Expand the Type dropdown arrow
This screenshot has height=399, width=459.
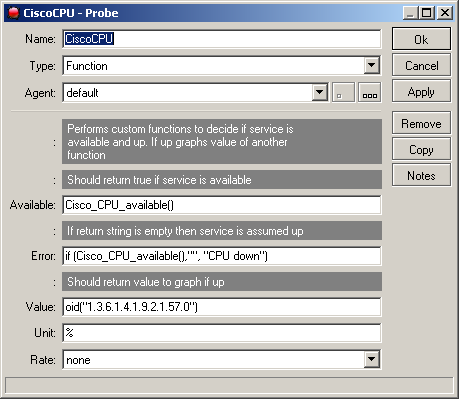[371, 65]
